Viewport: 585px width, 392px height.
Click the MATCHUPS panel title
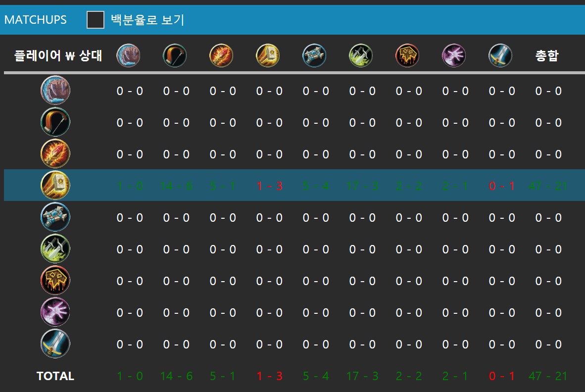point(35,20)
